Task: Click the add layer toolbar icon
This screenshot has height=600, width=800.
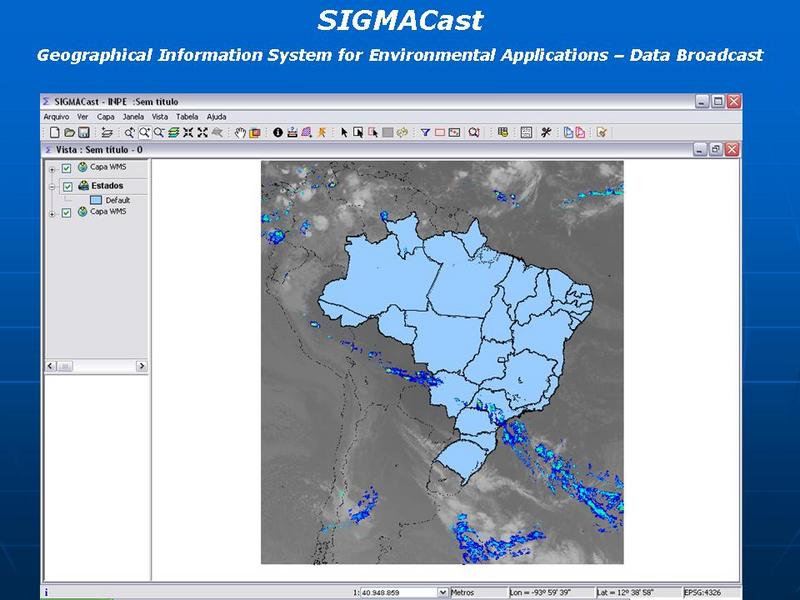Action: click(x=107, y=133)
